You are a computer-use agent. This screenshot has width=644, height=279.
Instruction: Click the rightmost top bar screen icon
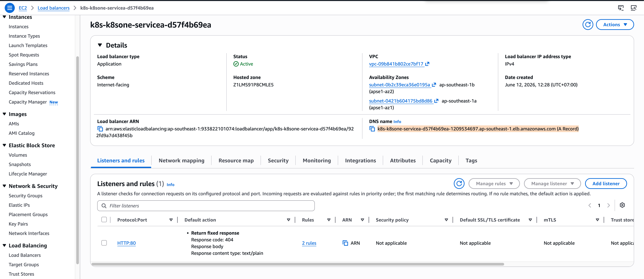tap(633, 8)
